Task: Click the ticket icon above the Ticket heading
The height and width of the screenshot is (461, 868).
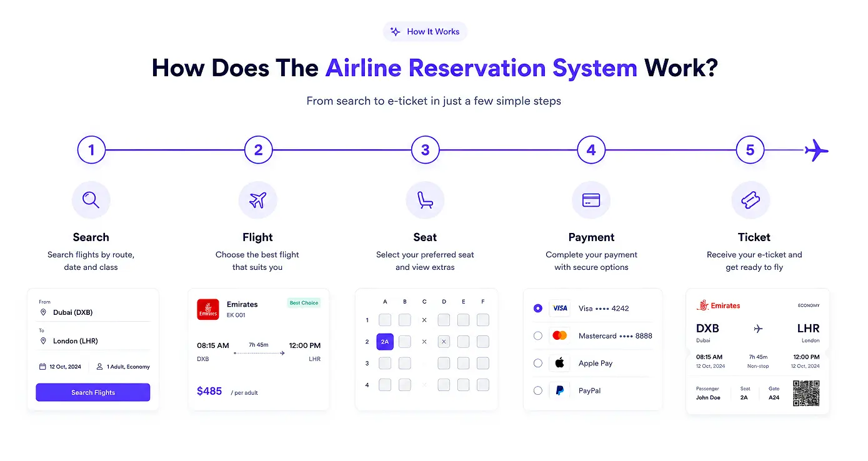Action: (751, 200)
